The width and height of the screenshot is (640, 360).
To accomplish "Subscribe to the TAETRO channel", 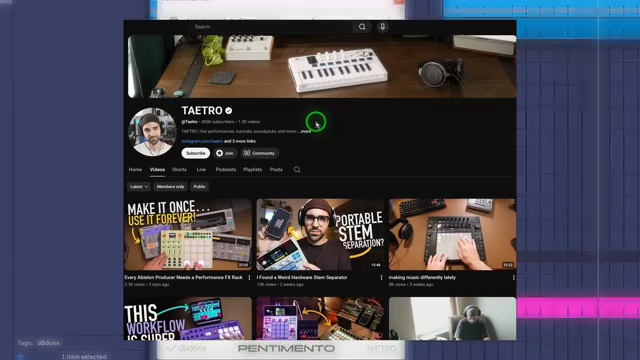I will [x=196, y=153].
